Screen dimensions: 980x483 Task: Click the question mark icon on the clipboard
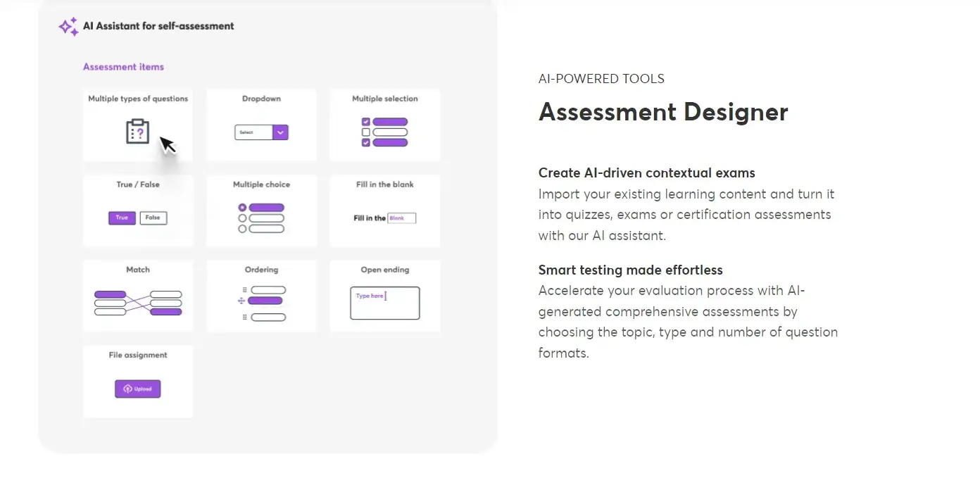point(141,134)
